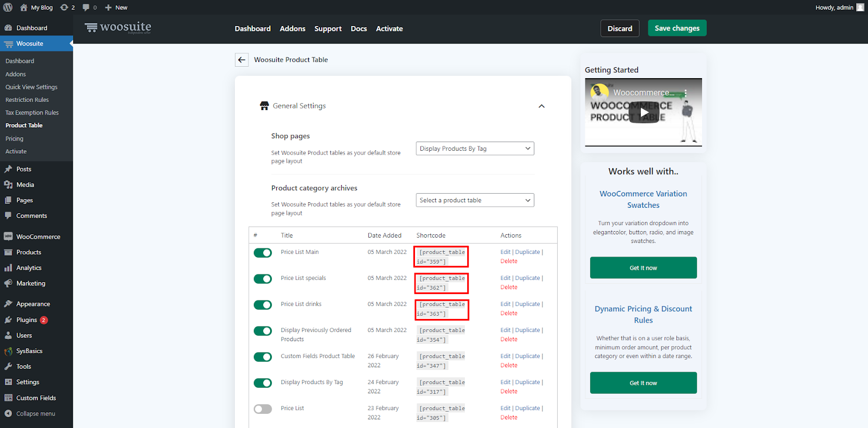Image resolution: width=868 pixels, height=428 pixels.
Task: Click the Woosuite logo in header
Action: (x=118, y=28)
